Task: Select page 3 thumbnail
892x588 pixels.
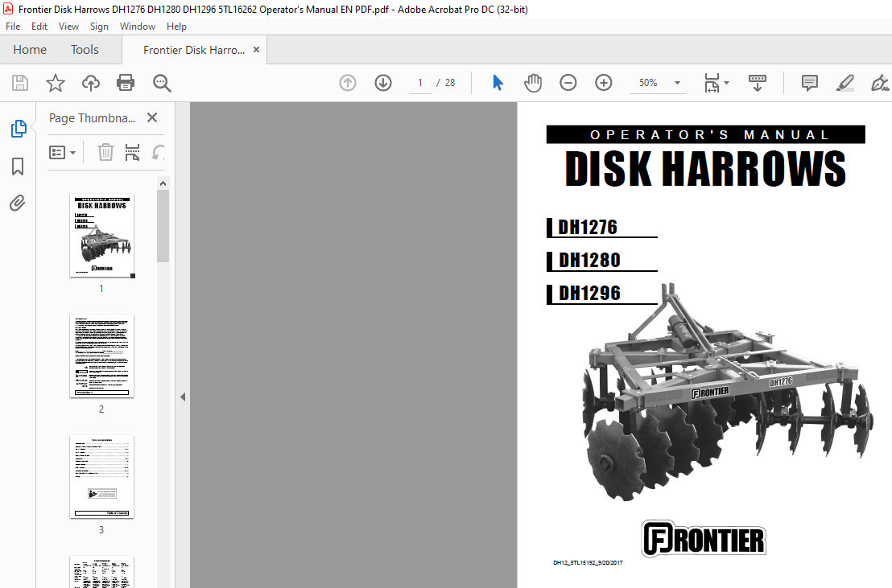Action: (x=101, y=476)
